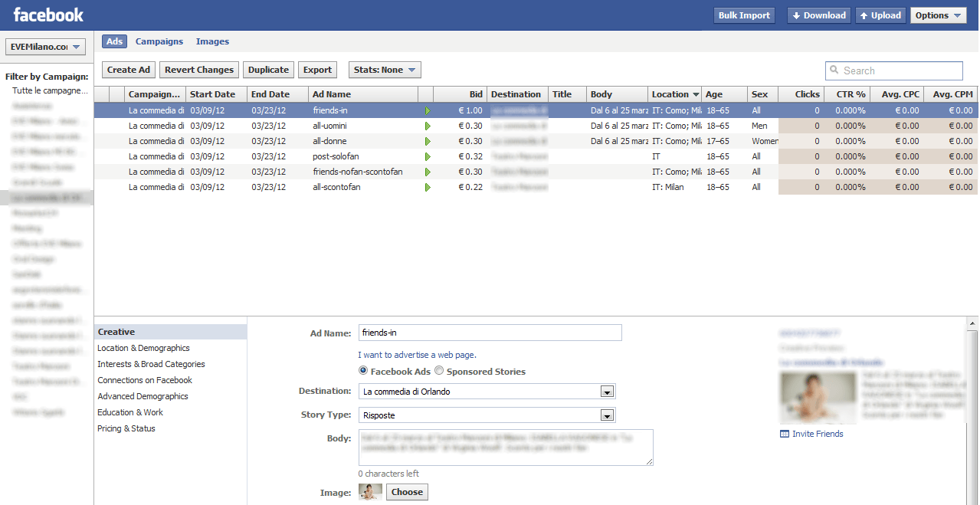The width and height of the screenshot is (980, 505).
Task: Select the post-solofan ad name cell
Action: [364, 156]
